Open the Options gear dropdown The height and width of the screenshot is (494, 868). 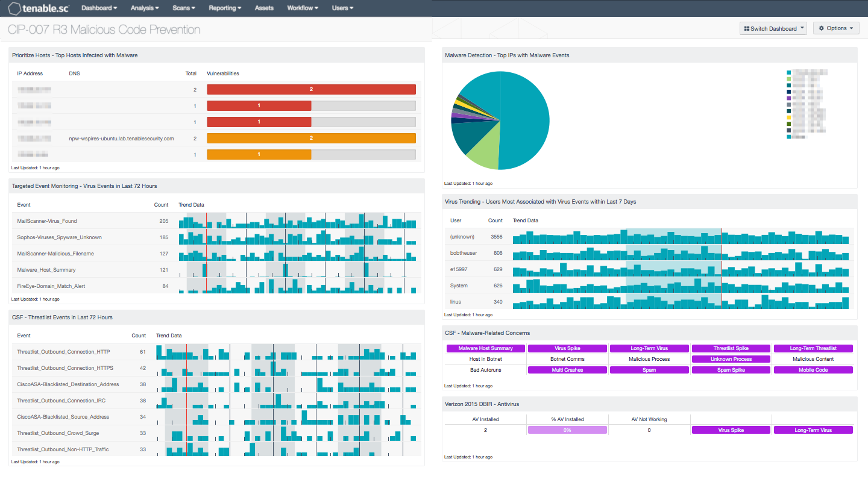coord(836,28)
